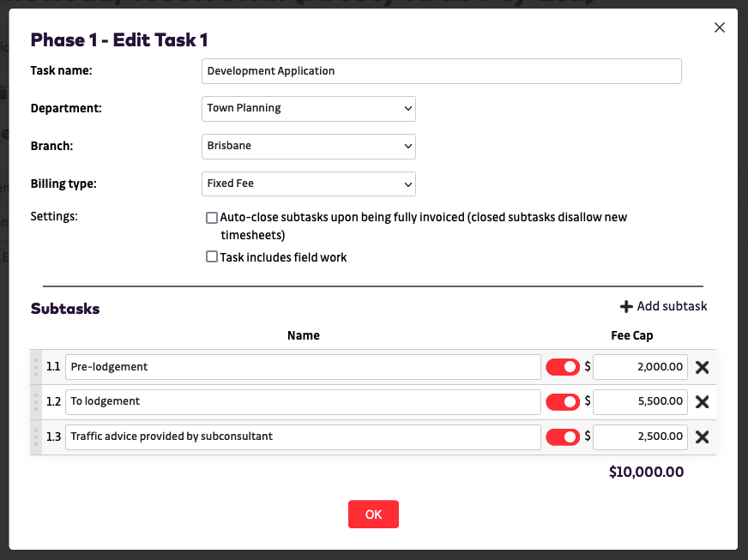
Task: Click the plus icon to add subtask
Action: tap(626, 307)
